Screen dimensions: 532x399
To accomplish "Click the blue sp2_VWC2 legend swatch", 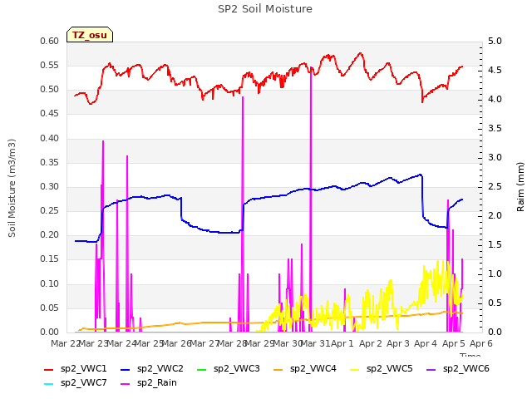I will click(126, 369).
